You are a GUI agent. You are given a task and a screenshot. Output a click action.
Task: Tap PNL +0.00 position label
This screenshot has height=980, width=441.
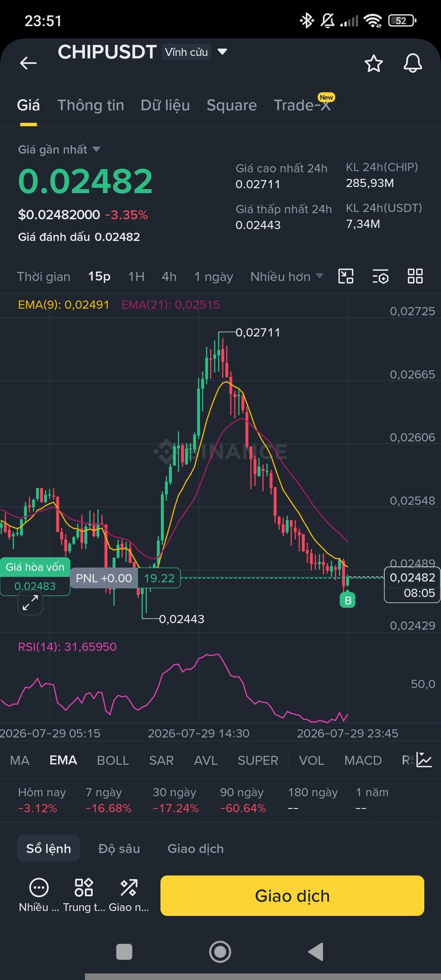click(x=104, y=578)
